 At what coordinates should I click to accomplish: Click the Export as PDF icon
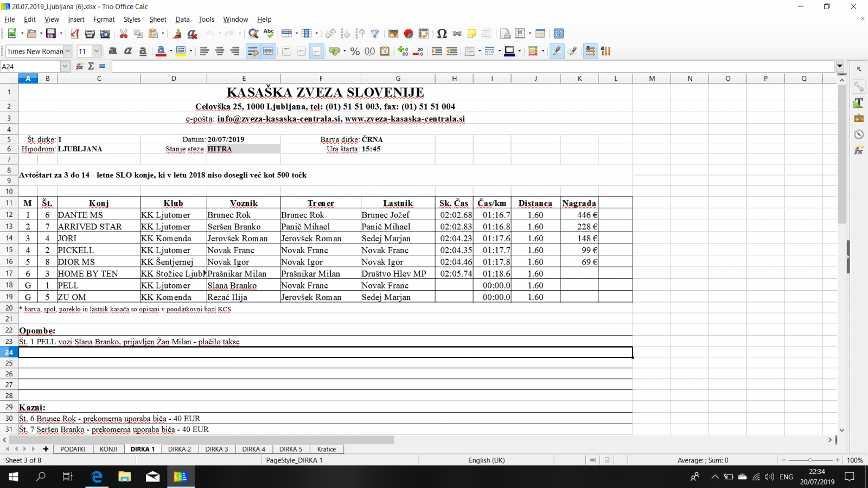(75, 34)
